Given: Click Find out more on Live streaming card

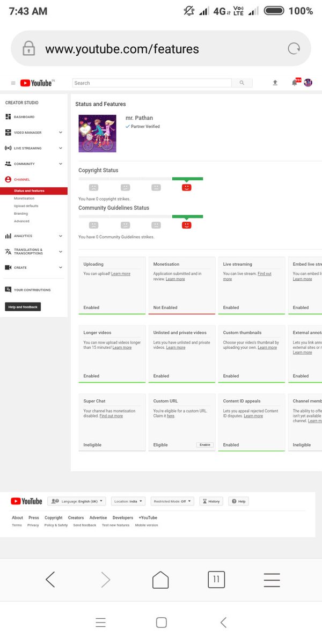Looking at the screenshot, I should click(247, 276).
